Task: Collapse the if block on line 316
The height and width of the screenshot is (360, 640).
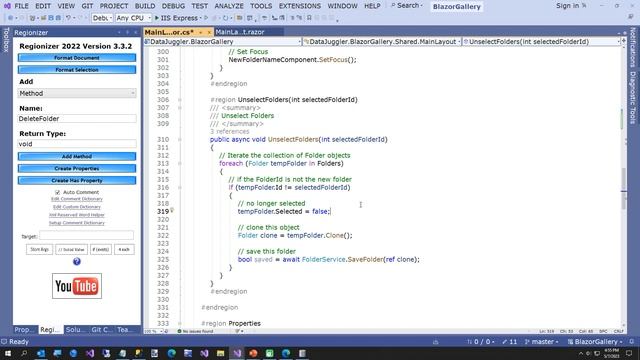Action: coord(180,187)
